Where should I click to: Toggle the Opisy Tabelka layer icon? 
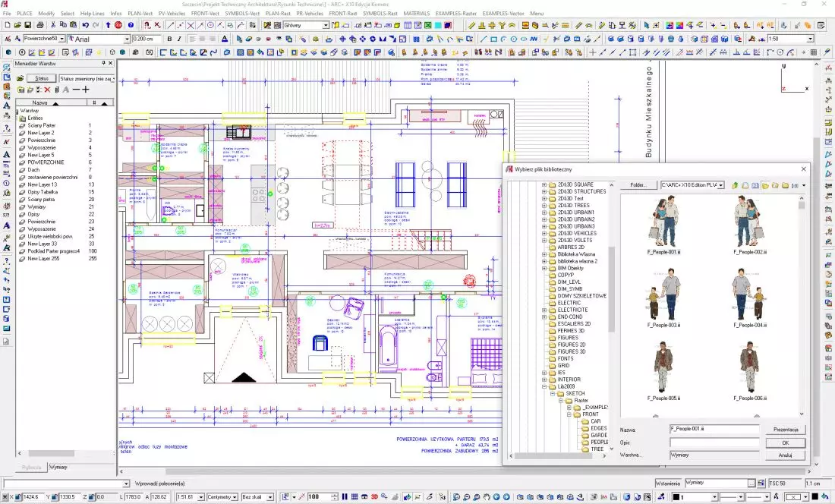[22, 192]
